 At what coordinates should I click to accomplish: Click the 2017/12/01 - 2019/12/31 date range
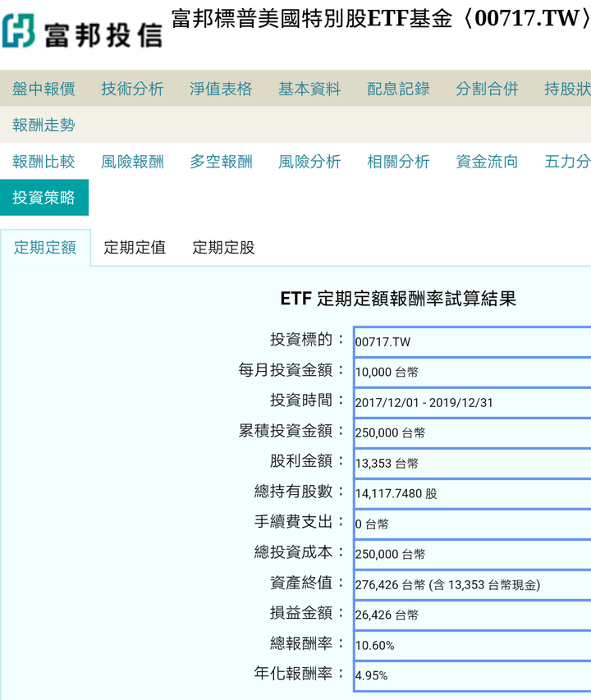click(x=424, y=403)
